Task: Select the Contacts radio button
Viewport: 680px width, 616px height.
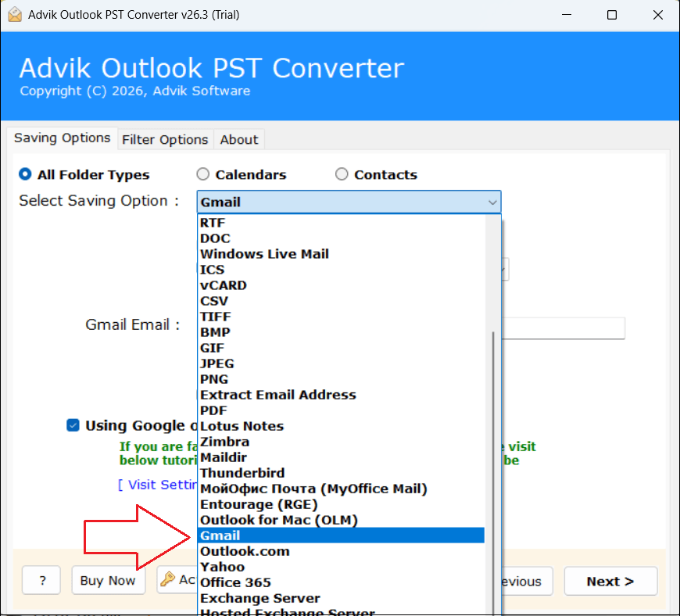Action: 342,174
